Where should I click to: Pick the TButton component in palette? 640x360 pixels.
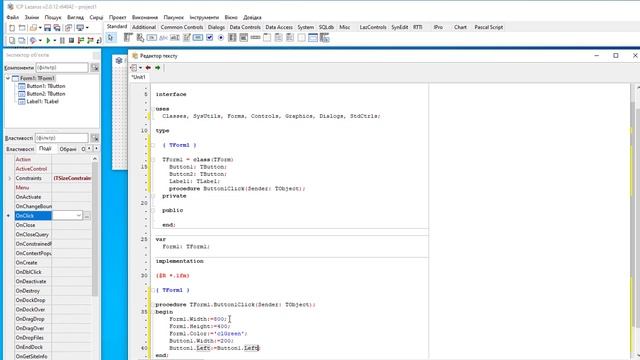(x=151, y=38)
